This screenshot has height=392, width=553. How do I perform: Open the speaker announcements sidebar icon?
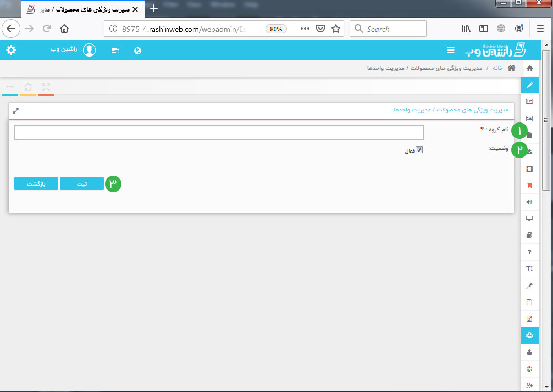click(x=529, y=202)
